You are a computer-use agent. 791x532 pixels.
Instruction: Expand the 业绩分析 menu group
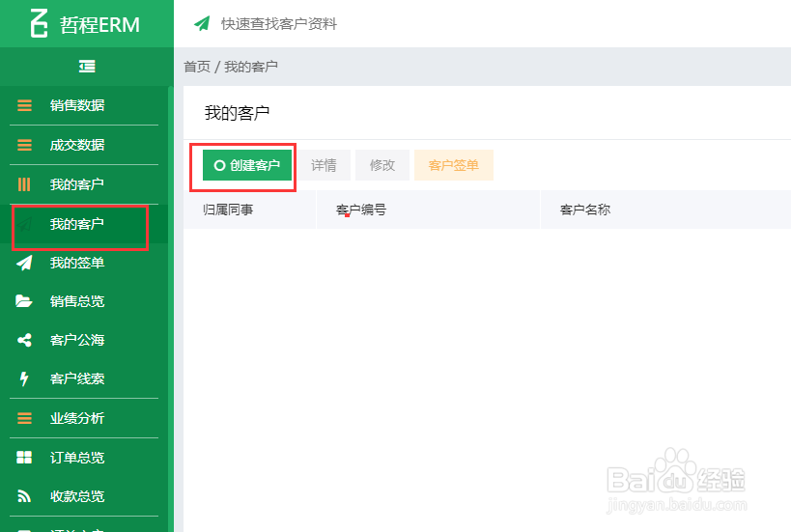(84, 418)
